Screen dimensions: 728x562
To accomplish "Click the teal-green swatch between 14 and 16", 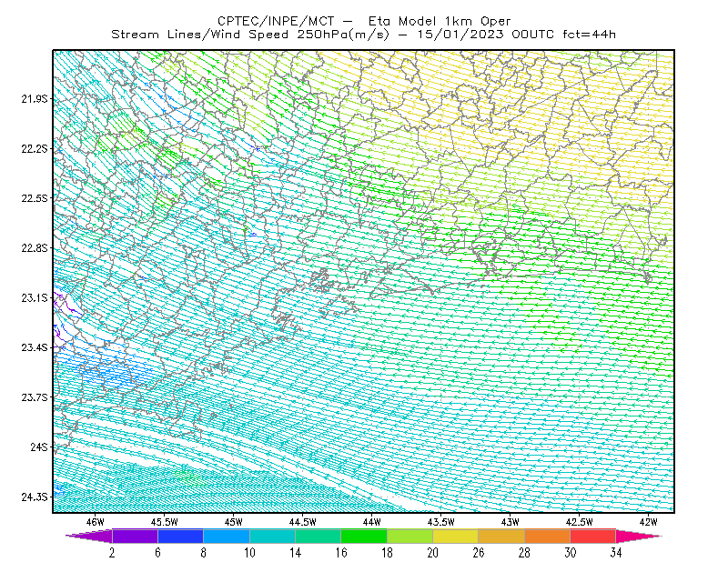I will pyautogui.click(x=318, y=536).
